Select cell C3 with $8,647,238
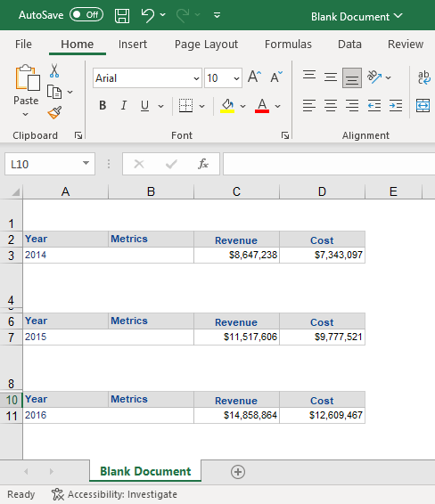The image size is (435, 504). click(x=236, y=255)
